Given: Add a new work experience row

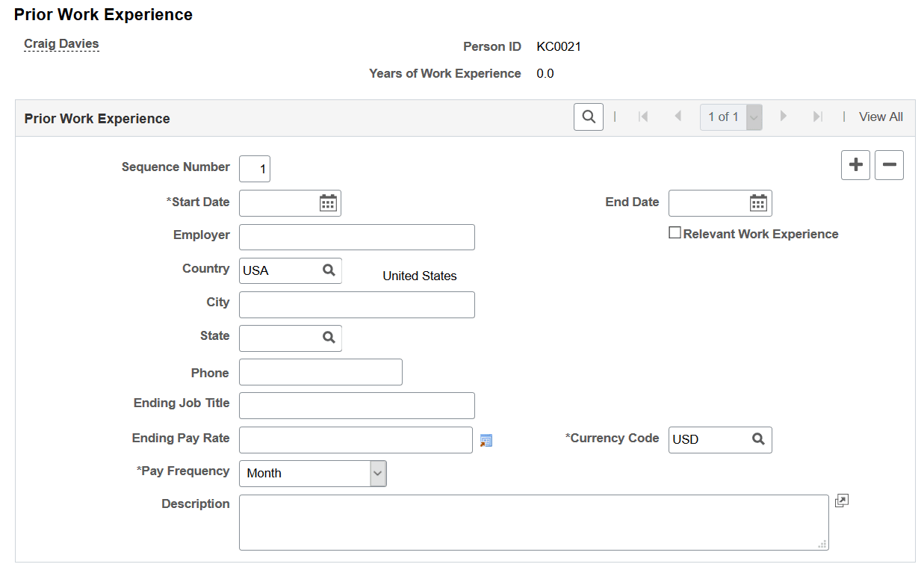Looking at the screenshot, I should 855,165.
